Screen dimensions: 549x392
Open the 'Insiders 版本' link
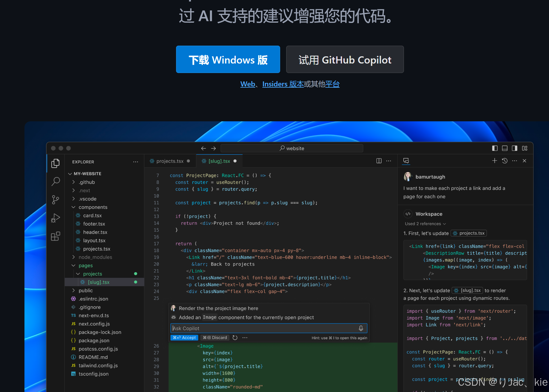click(283, 84)
